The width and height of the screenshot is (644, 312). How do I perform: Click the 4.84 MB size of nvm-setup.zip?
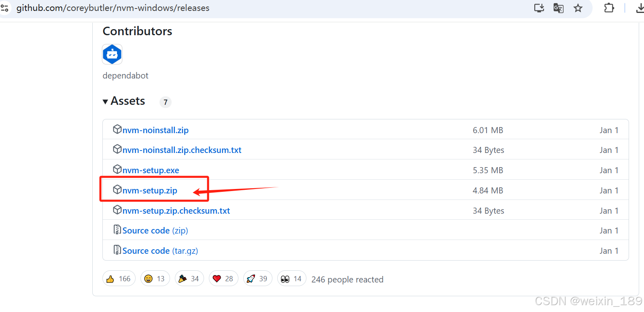pyautogui.click(x=488, y=191)
